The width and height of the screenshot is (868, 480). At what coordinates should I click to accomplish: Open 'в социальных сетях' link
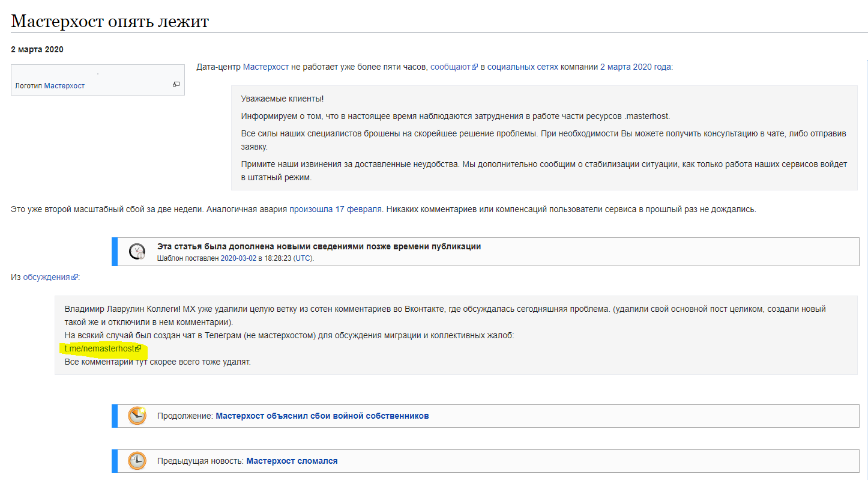click(x=519, y=67)
